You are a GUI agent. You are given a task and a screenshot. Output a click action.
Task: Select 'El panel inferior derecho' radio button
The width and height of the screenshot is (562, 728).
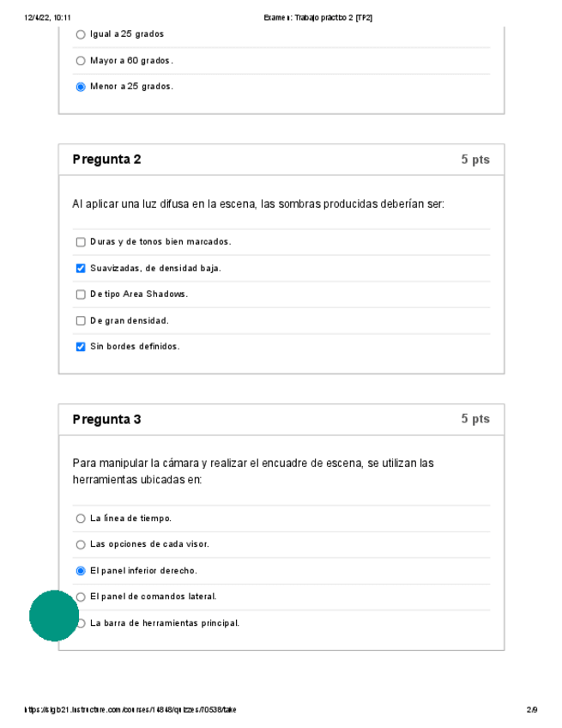[81, 571]
